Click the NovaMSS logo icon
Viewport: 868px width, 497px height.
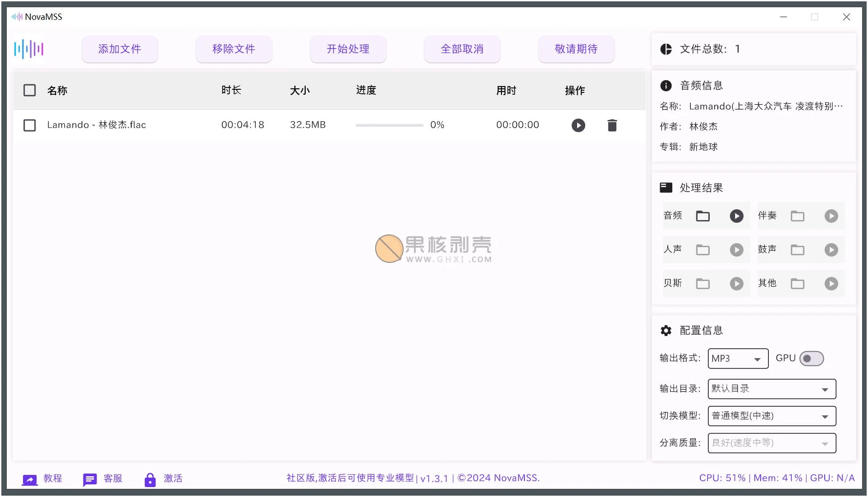tap(28, 49)
